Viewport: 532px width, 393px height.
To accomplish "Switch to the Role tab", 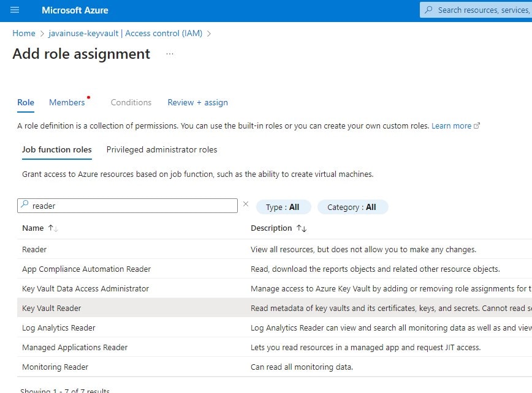I will coord(26,102).
